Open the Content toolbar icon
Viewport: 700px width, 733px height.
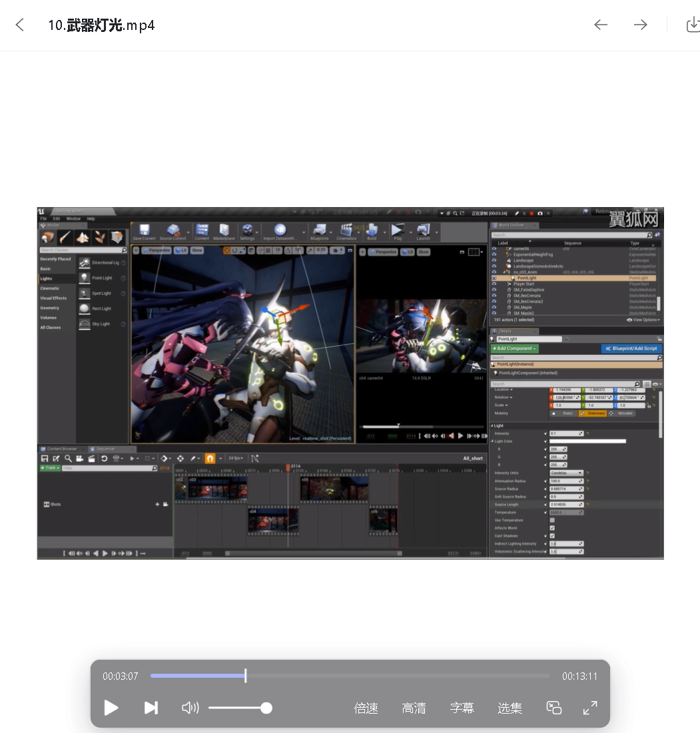(202, 232)
